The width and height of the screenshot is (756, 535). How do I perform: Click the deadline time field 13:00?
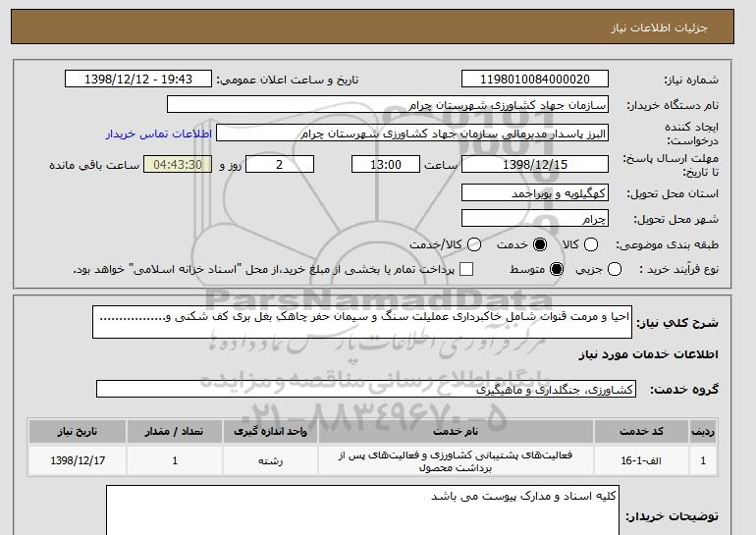tap(386, 164)
